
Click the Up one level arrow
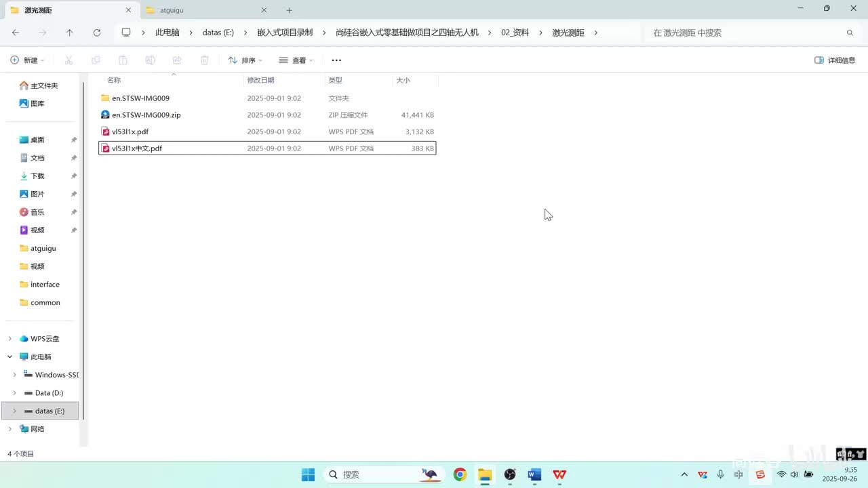69,33
